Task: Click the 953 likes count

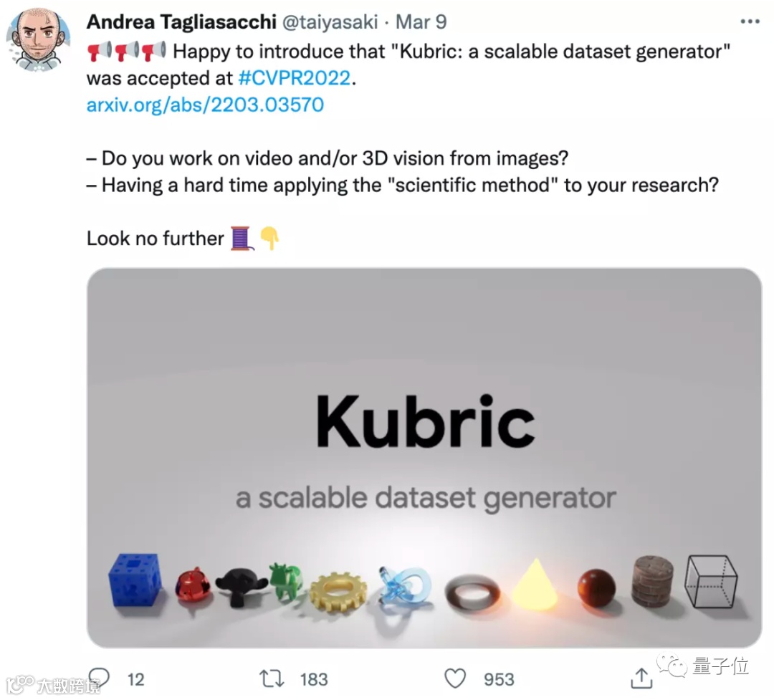Action: [499, 680]
